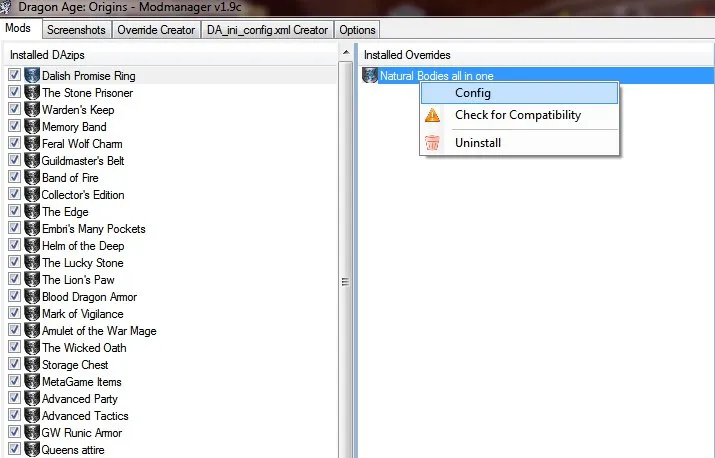
Task: Select the Amulet of the War Mage text
Action: (99, 331)
